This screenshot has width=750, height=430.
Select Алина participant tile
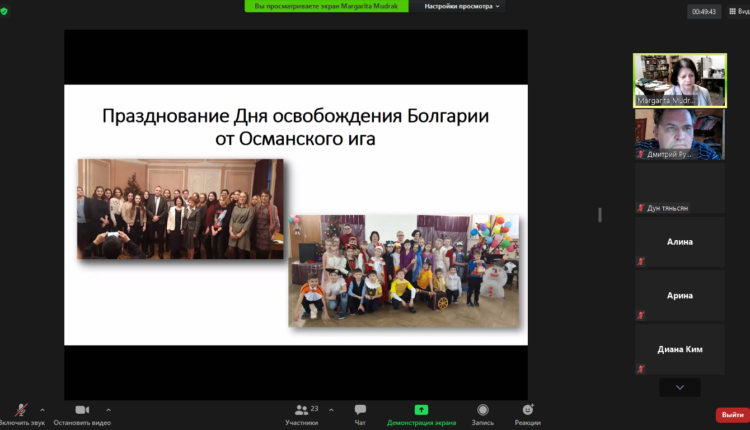tap(680, 242)
